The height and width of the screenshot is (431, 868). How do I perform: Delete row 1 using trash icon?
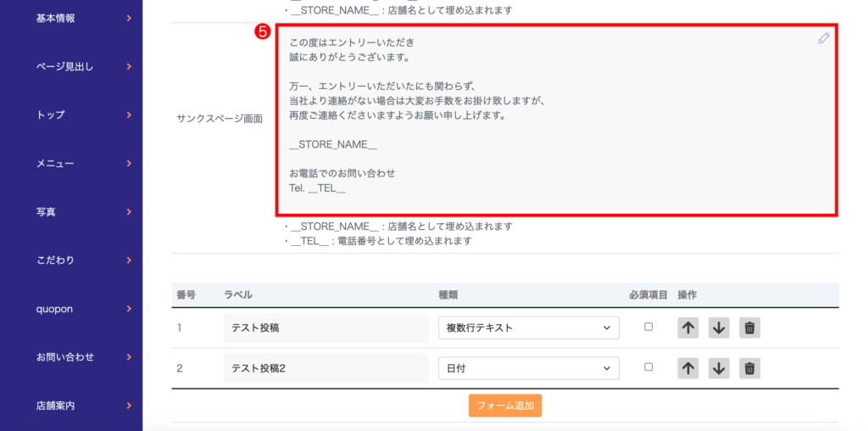749,327
